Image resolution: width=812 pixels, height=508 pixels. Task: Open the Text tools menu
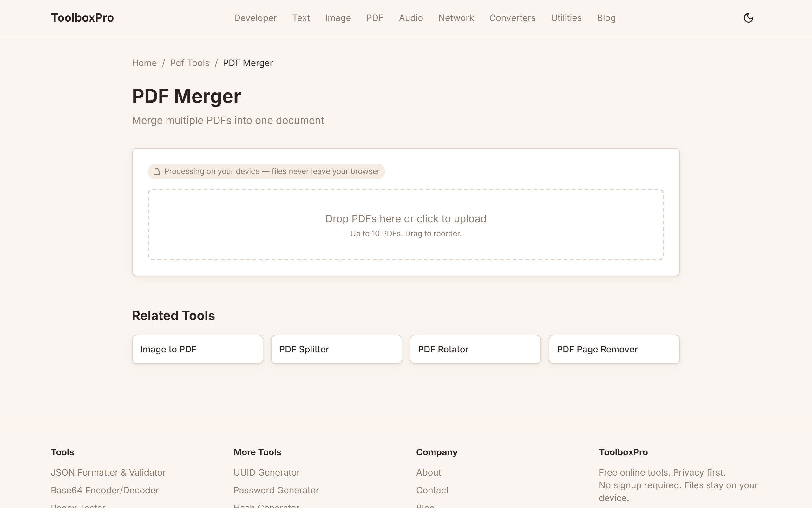pos(301,18)
